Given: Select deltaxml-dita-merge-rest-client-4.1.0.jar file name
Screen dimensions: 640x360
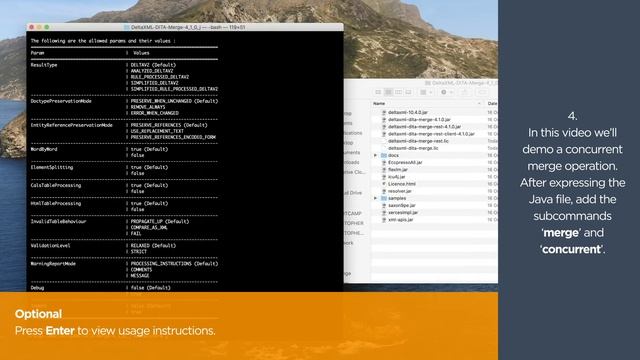Looking at the screenshot, I should click(x=431, y=134).
